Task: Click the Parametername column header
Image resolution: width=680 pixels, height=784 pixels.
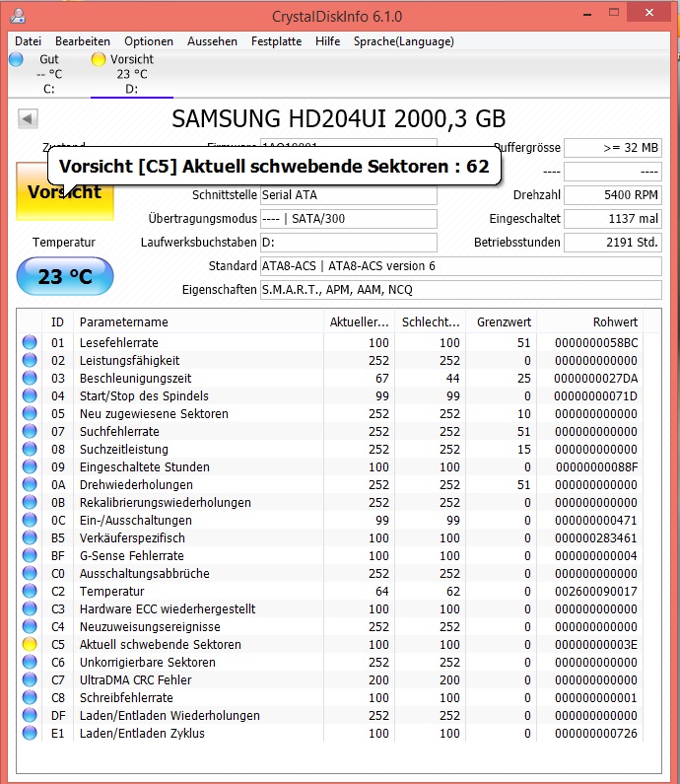Action: 198,322
